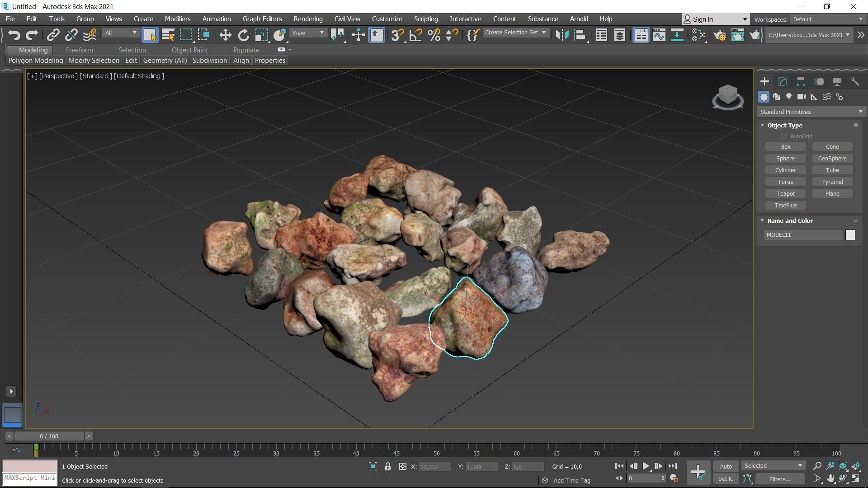868x488 pixels.
Task: Switch to the Hierarchy panel tab
Action: coord(801,81)
